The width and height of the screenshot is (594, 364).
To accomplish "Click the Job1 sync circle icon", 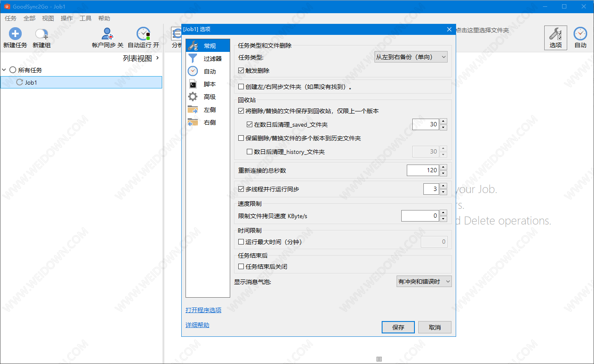I will [x=20, y=82].
